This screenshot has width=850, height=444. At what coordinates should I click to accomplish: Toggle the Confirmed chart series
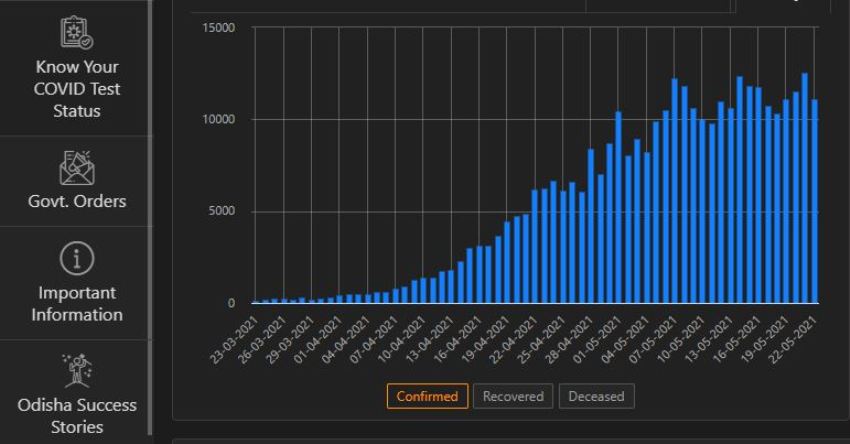tap(427, 396)
